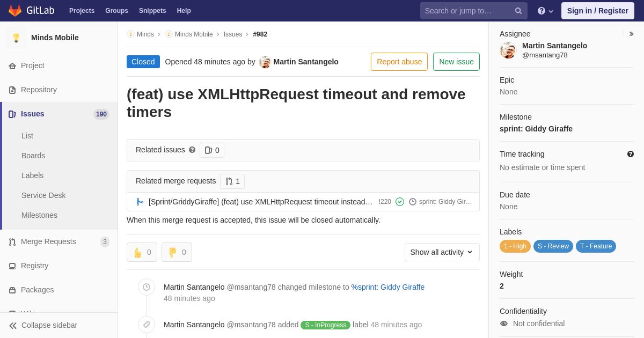Select Milestones under Issues sidebar
The image size is (644, 338).
coord(39,215)
